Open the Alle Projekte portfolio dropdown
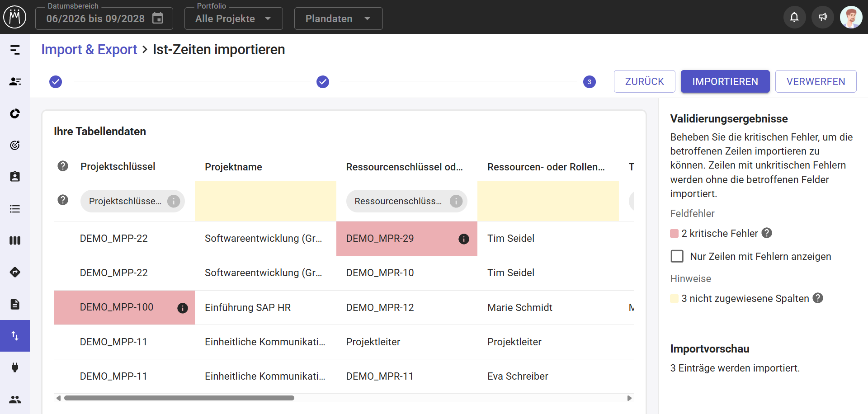Viewport: 868px width, 414px height. point(234,19)
